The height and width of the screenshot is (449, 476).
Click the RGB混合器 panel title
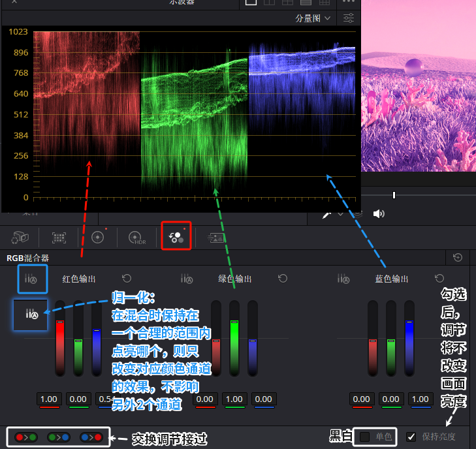pyautogui.click(x=27, y=258)
